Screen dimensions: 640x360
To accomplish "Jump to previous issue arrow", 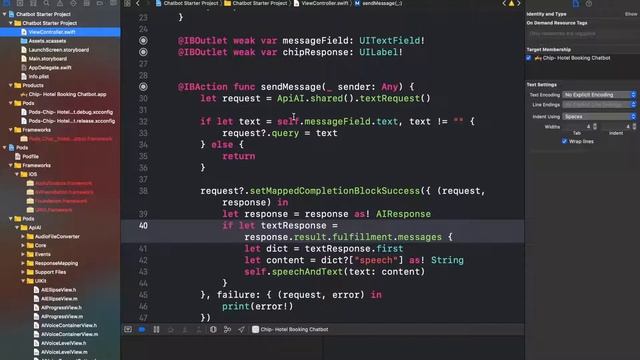I will 504,3.
